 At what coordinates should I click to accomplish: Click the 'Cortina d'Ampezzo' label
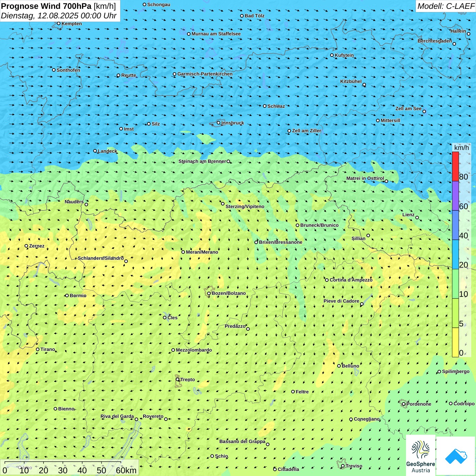pyautogui.click(x=351, y=280)
